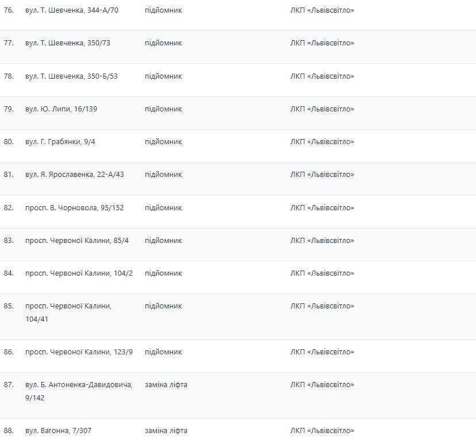Select address вул. Б. Антоненка-Давидовича, 9/142
The height and width of the screenshot is (448, 476).
click(79, 391)
